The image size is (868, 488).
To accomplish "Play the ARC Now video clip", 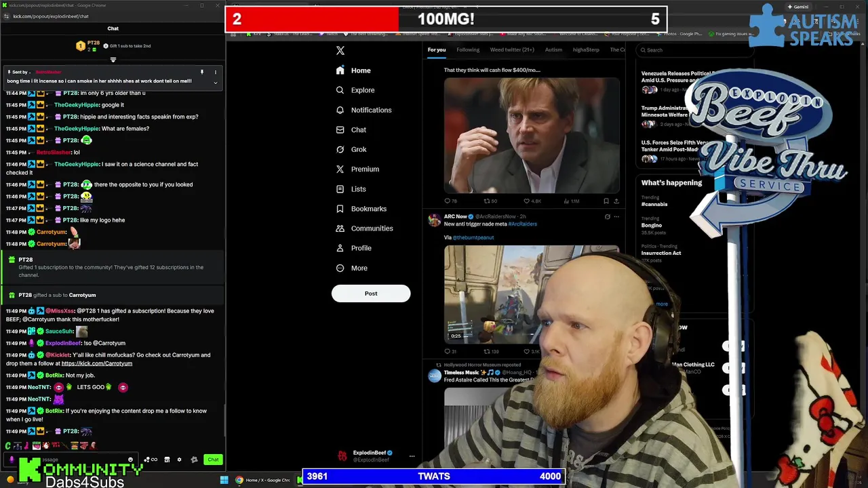I will coord(532,293).
